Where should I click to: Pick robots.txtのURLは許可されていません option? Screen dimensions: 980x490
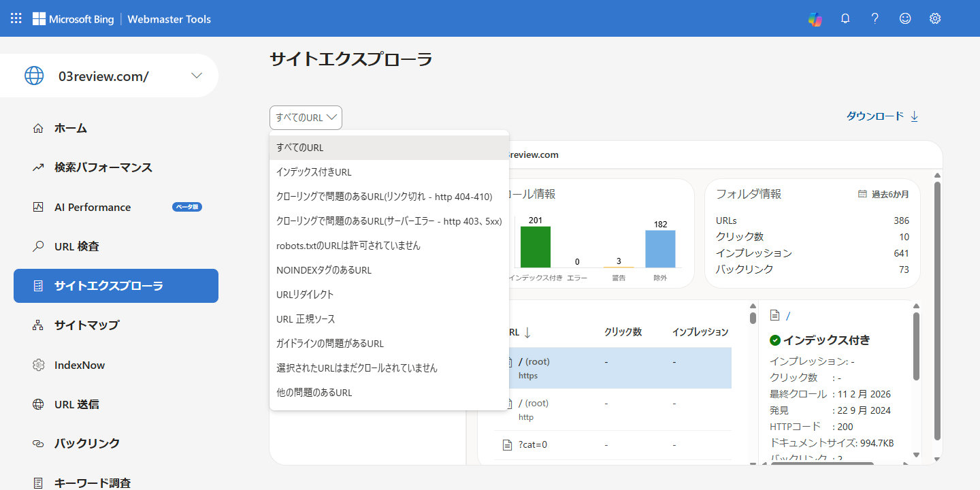pyautogui.click(x=348, y=246)
